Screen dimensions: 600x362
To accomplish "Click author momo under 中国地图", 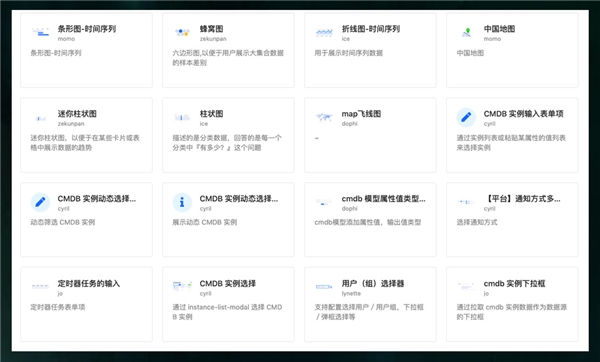I will click(x=492, y=39).
